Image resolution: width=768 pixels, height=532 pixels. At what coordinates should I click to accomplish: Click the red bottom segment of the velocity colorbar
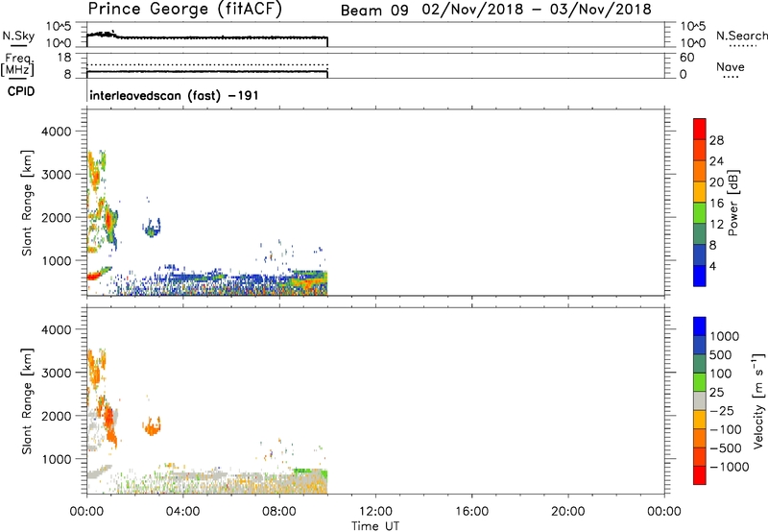[x=700, y=475]
